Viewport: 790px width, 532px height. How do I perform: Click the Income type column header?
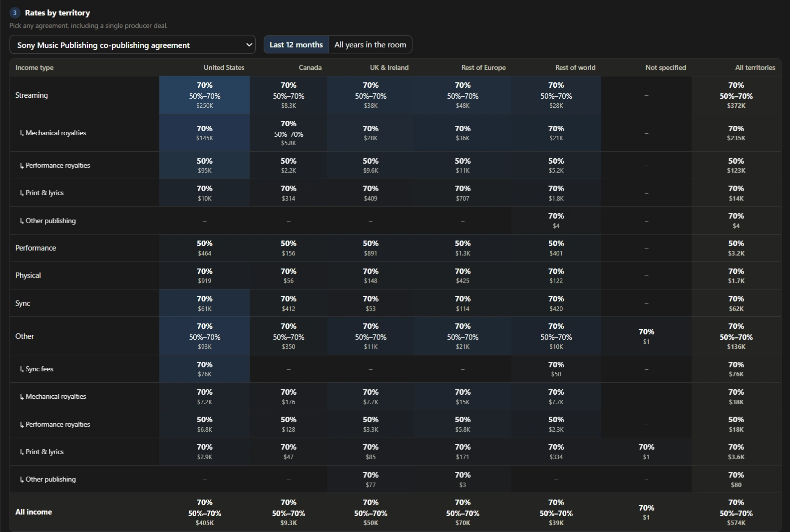coord(34,67)
